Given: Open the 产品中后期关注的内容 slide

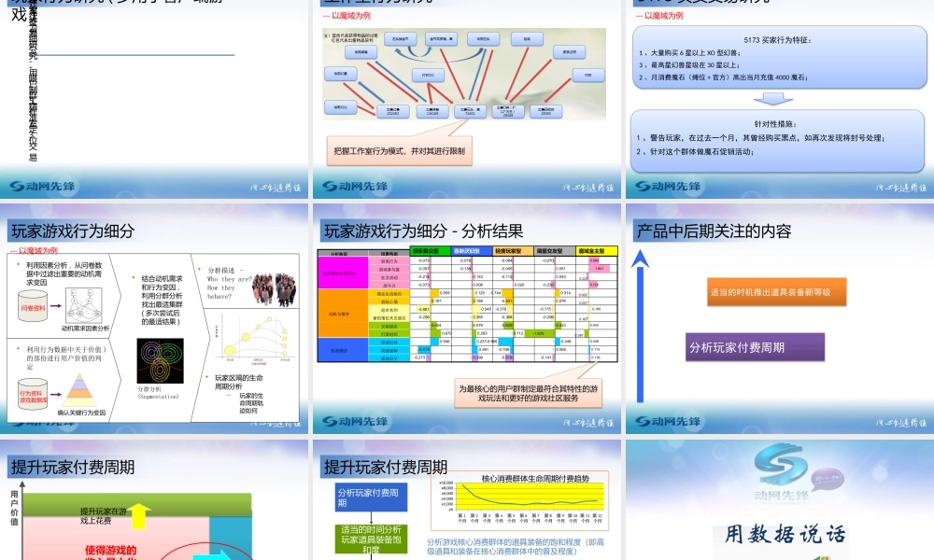Looking at the screenshot, I should point(780,318).
